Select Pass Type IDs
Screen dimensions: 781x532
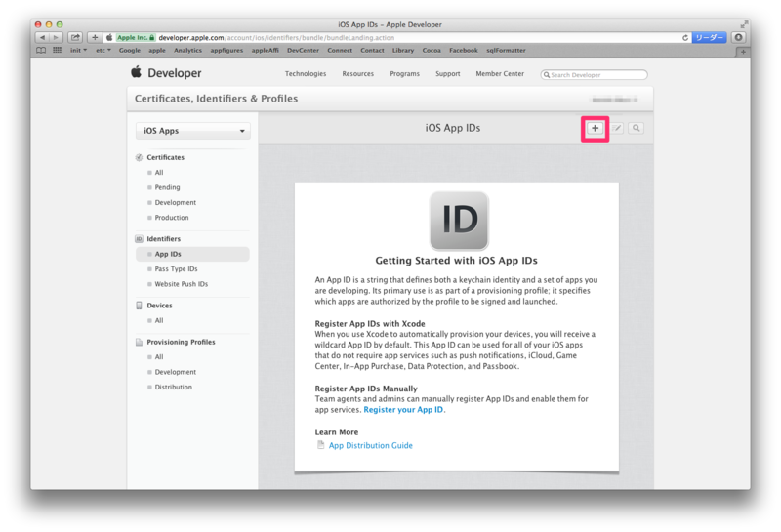point(176,269)
